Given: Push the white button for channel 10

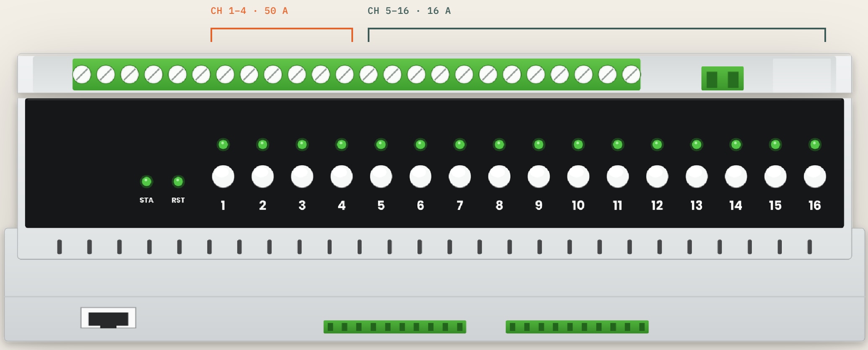Looking at the screenshot, I should [578, 176].
